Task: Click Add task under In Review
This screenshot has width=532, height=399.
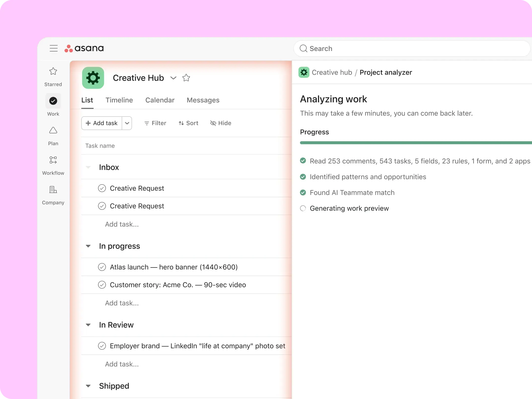Action: (122, 364)
